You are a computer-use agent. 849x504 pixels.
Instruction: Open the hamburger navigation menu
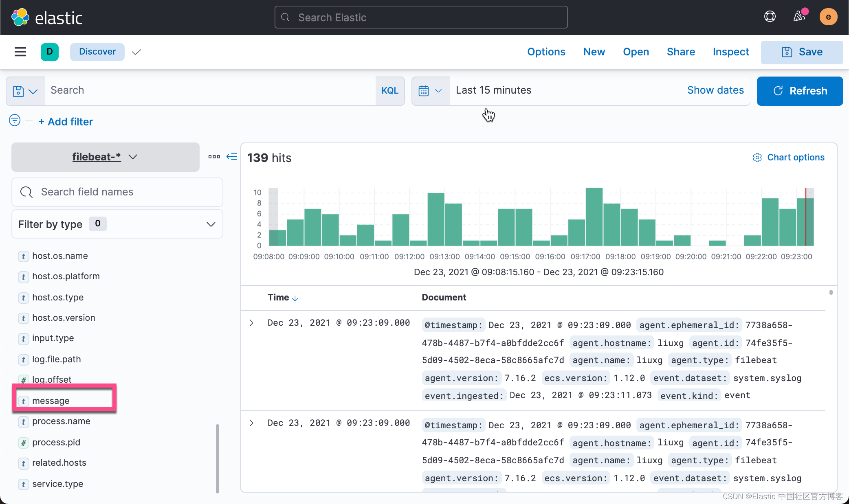20,52
